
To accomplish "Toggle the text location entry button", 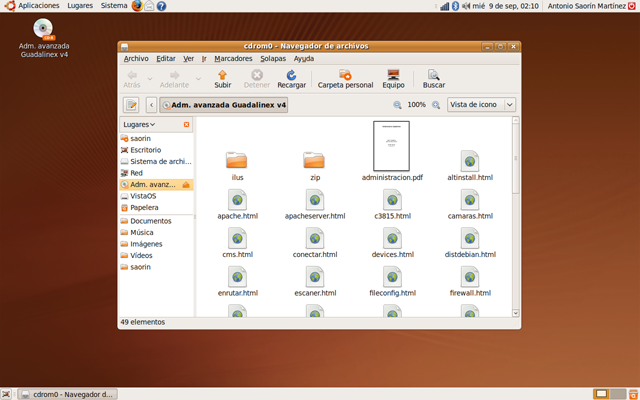I will coord(130,105).
